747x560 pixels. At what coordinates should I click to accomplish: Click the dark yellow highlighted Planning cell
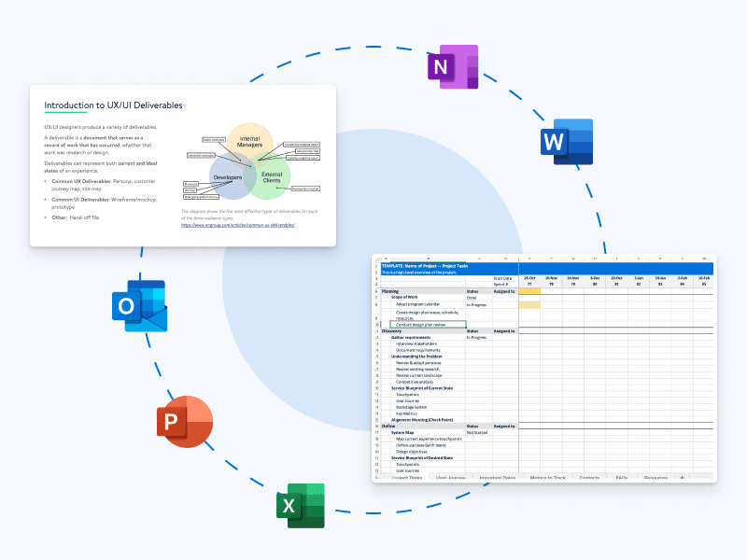pos(529,291)
